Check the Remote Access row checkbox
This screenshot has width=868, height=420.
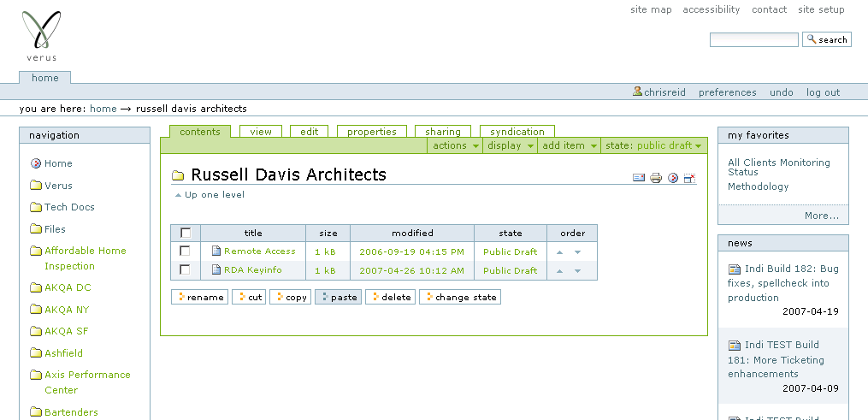tap(185, 251)
